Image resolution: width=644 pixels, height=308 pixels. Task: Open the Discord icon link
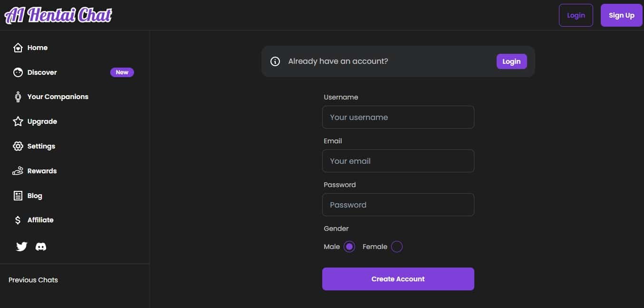pos(41,247)
